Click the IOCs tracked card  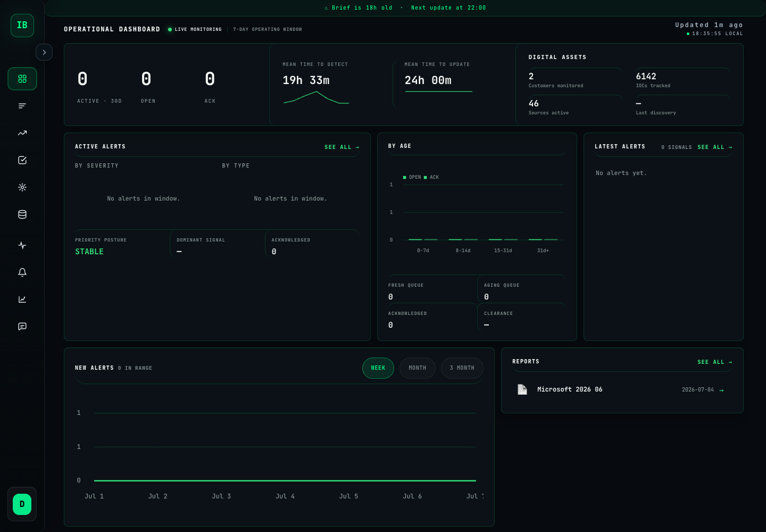tap(682, 80)
